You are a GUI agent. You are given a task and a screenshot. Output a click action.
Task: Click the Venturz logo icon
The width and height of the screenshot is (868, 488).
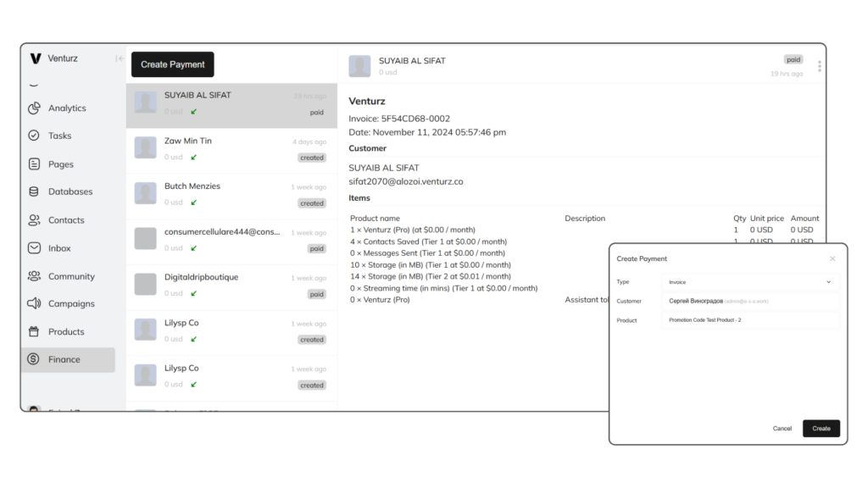(36, 58)
